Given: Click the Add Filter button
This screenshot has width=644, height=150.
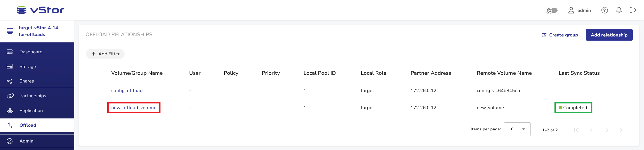Looking at the screenshot, I should point(105,54).
